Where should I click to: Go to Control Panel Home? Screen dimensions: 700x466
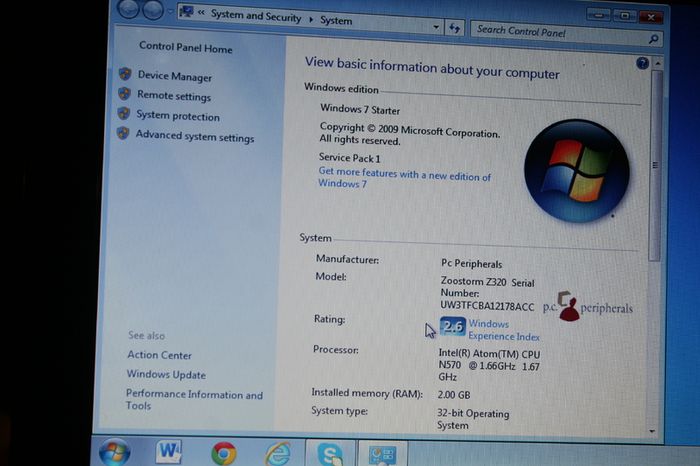pos(186,47)
